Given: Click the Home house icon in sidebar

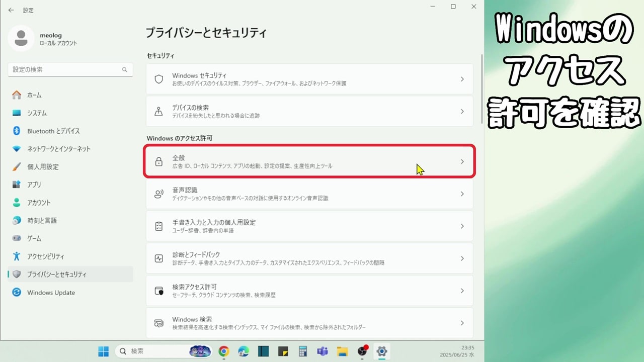Looking at the screenshot, I should [x=17, y=95].
